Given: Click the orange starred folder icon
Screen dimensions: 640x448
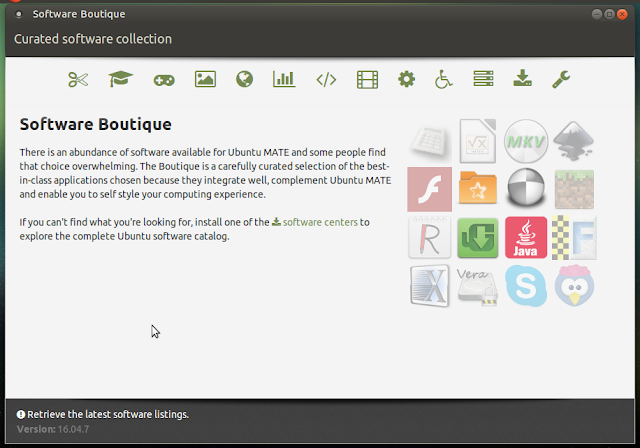Looking at the screenshot, I should [x=478, y=188].
